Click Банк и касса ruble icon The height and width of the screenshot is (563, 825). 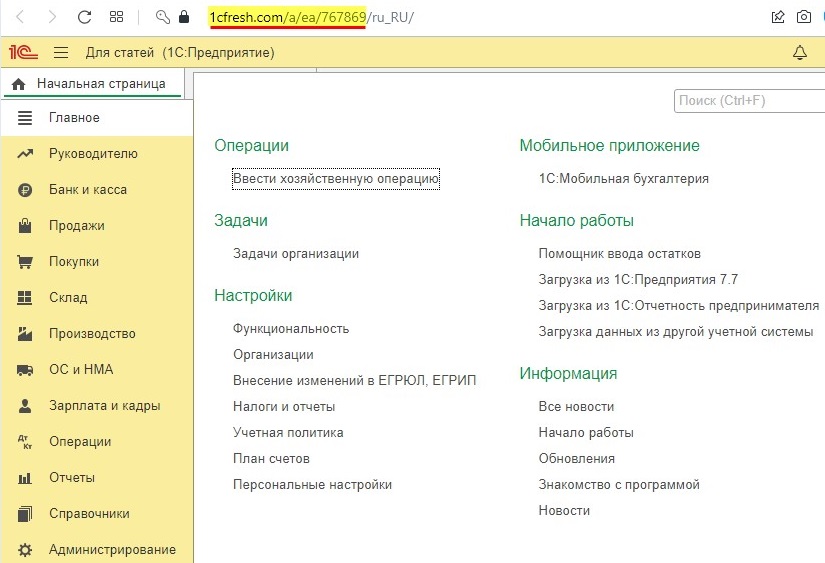25,190
